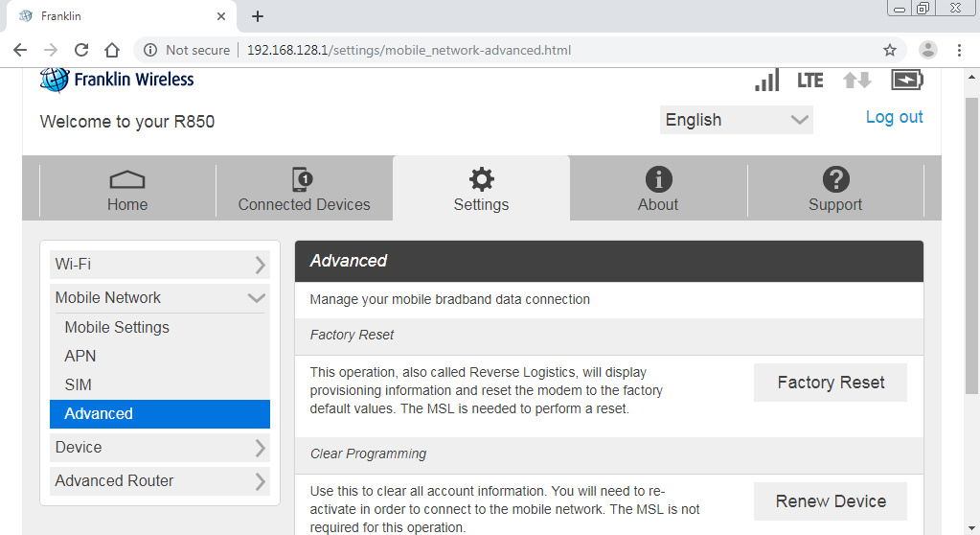
Task: Open the Support tab label
Action: click(835, 204)
